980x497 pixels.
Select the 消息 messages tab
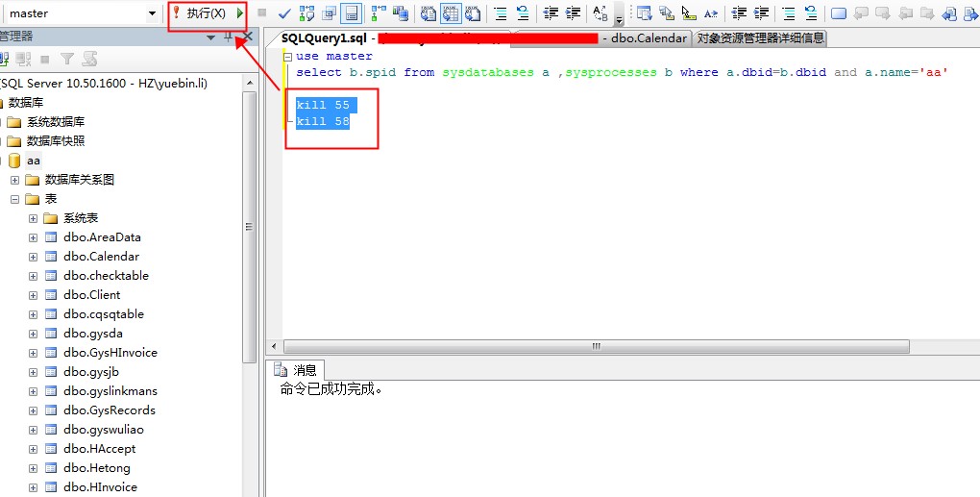pos(297,370)
